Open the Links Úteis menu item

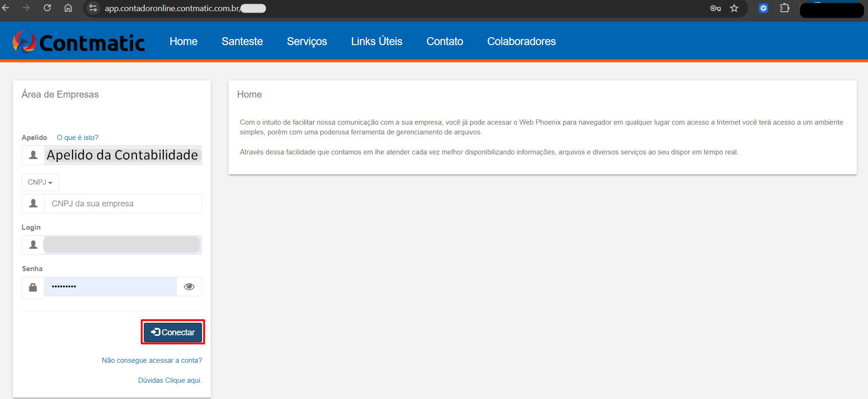tap(377, 41)
